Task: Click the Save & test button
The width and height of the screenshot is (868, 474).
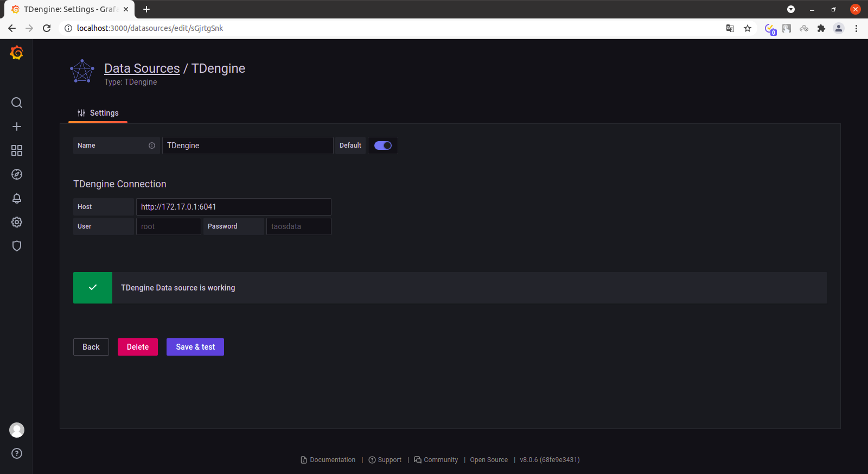Action: point(195,347)
